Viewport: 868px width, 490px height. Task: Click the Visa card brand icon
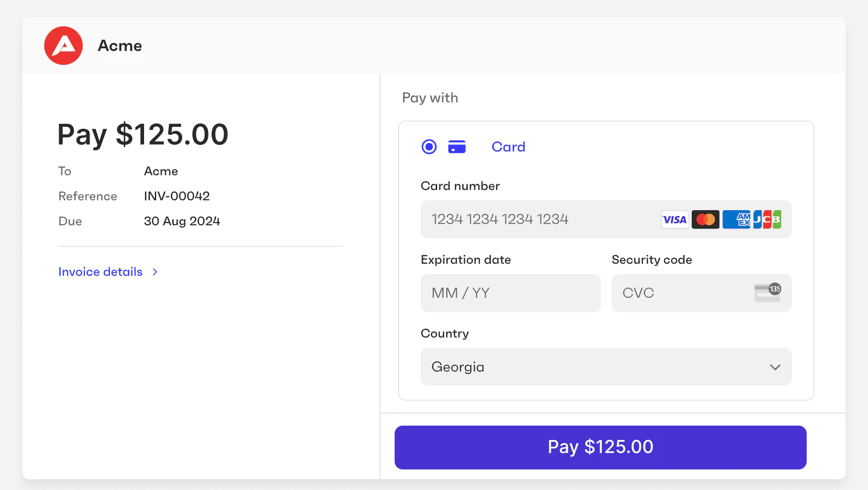674,219
